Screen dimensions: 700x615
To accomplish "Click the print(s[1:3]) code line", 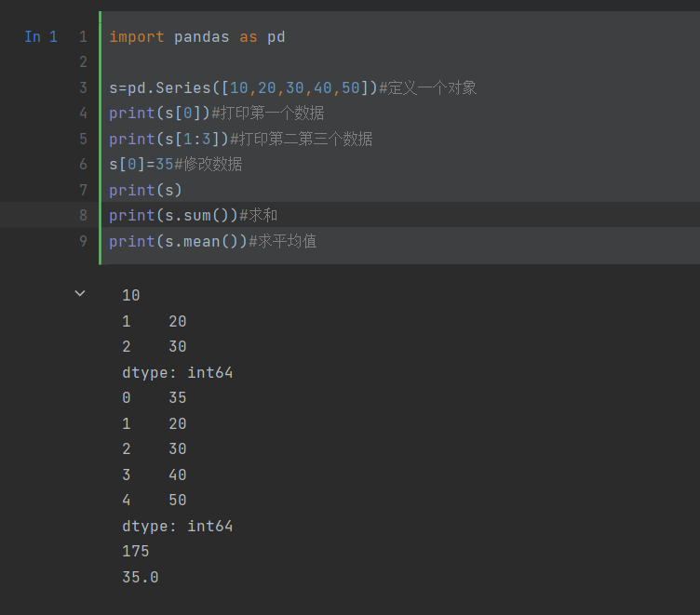I will tap(240, 140).
